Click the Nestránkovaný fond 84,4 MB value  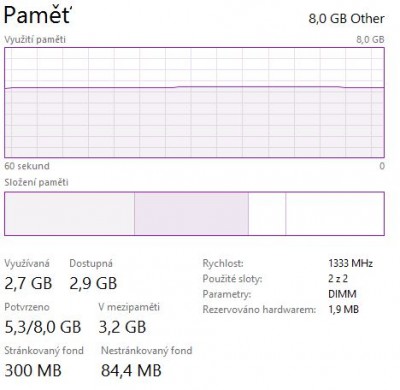pos(131,370)
